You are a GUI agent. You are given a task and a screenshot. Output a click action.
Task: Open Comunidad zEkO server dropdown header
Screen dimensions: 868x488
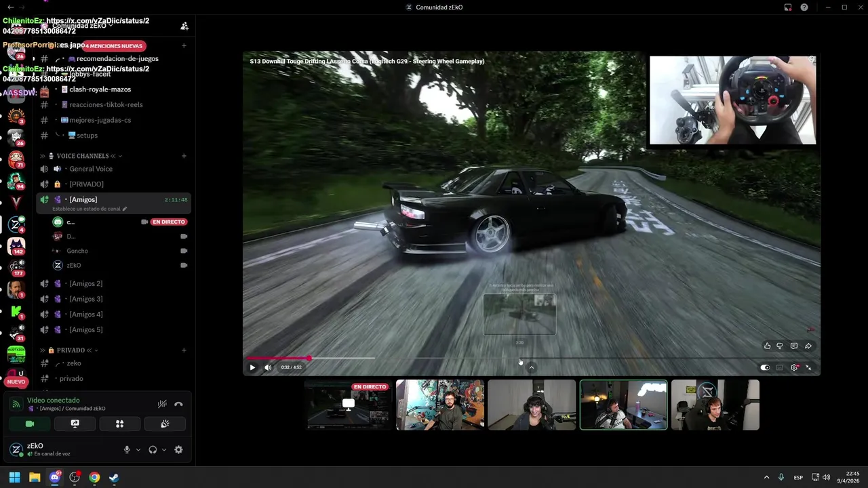point(83,26)
